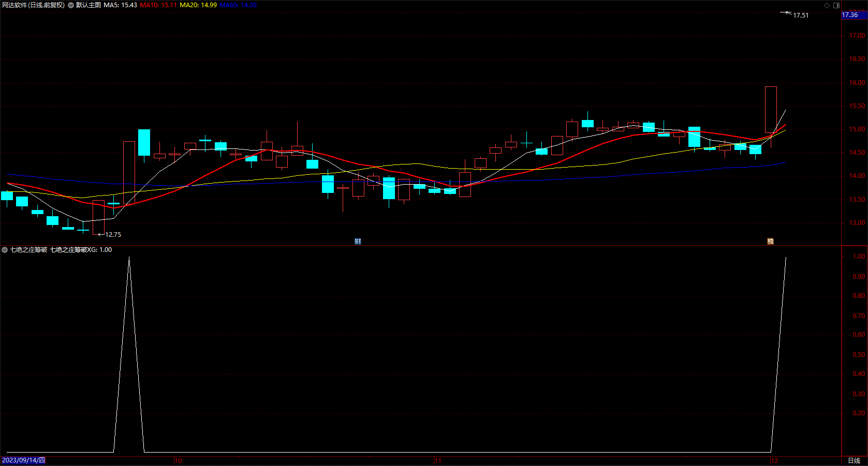Click the 14.50 price axis label
This screenshot has height=466, width=868.
coord(857,153)
